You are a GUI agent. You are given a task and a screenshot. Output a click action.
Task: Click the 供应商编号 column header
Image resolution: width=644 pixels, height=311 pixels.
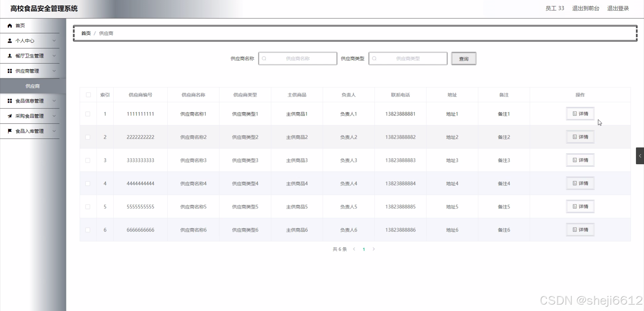coord(141,95)
